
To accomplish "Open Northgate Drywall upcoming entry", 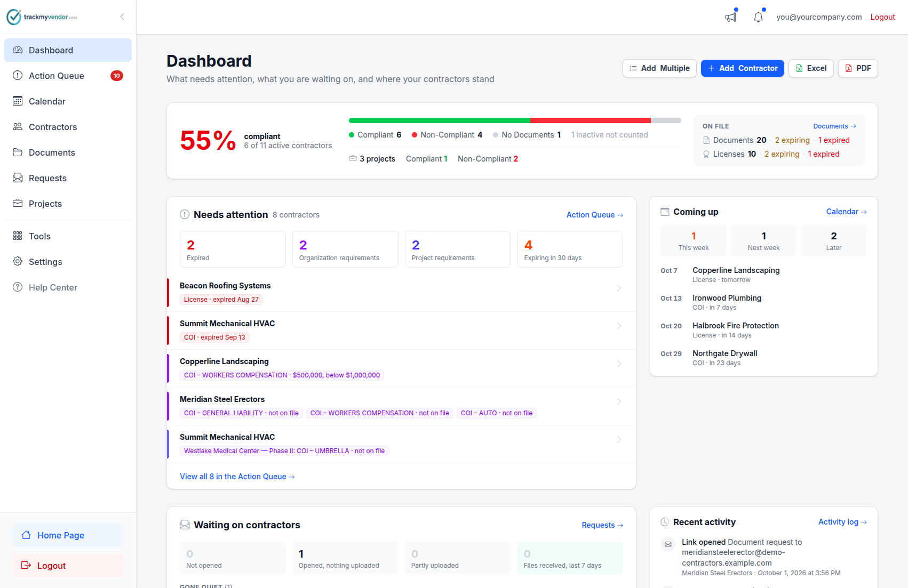I will (x=763, y=358).
